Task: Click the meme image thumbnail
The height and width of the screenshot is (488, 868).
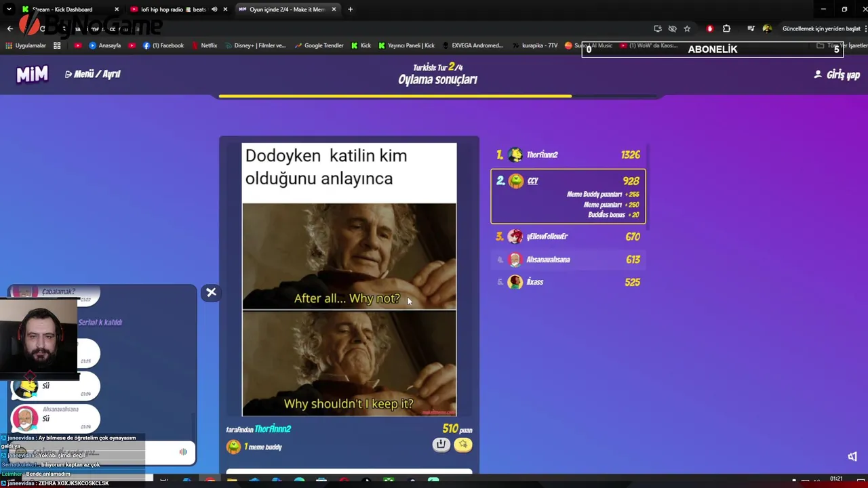Action: [349, 279]
